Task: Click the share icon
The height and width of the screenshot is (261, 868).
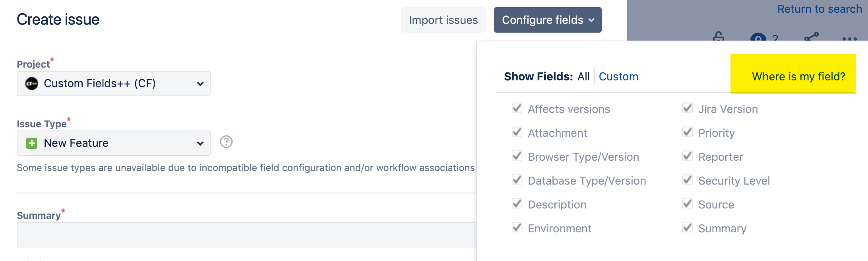Action: coord(811,38)
